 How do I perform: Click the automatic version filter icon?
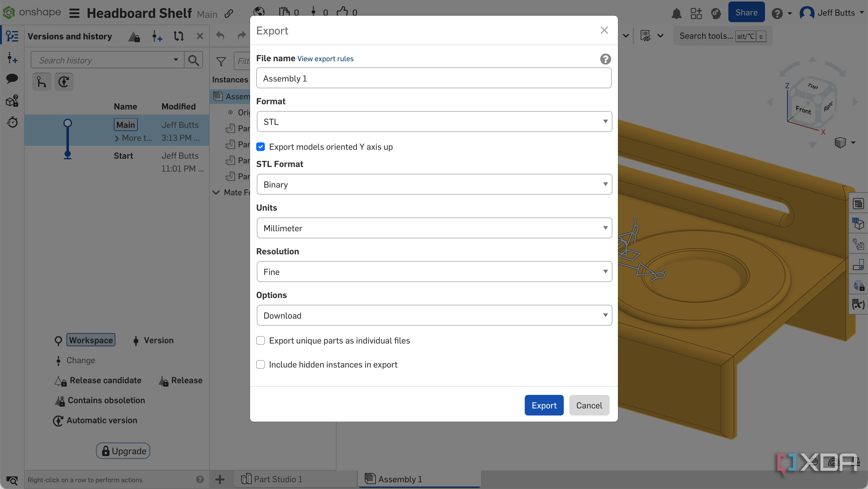pyautogui.click(x=64, y=82)
